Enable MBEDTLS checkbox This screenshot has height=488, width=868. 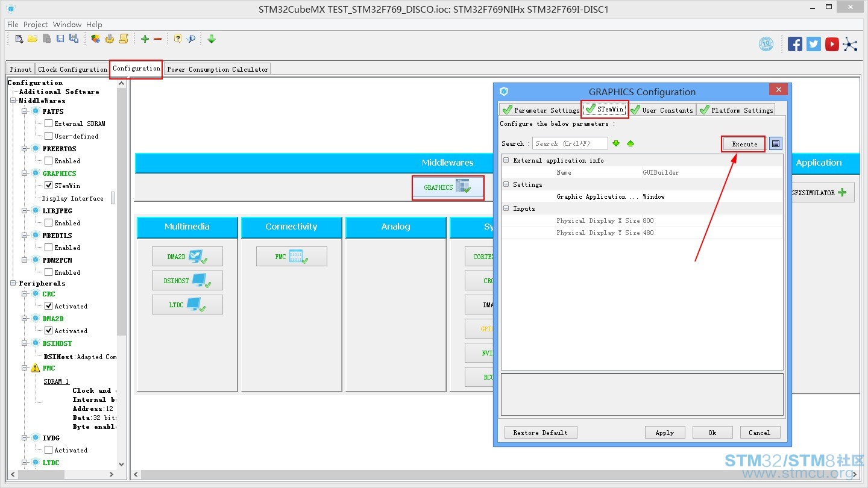pyautogui.click(x=49, y=248)
